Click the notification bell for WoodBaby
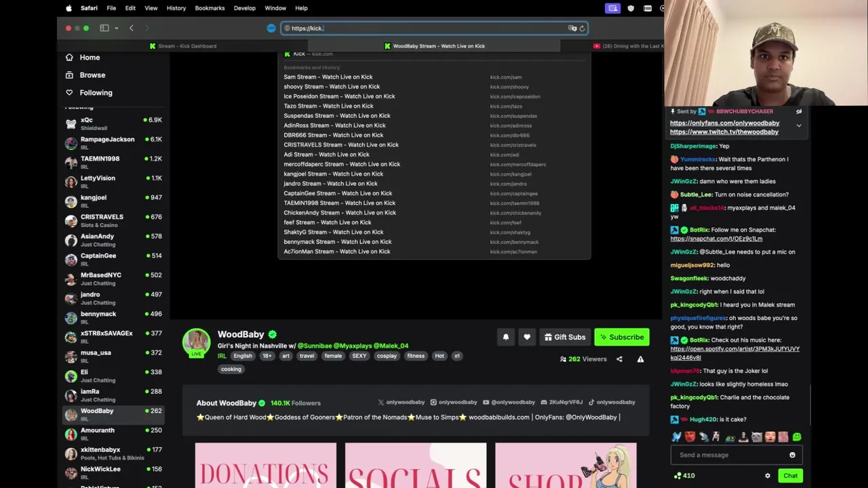Screen dimensions: 868x488 505,337
